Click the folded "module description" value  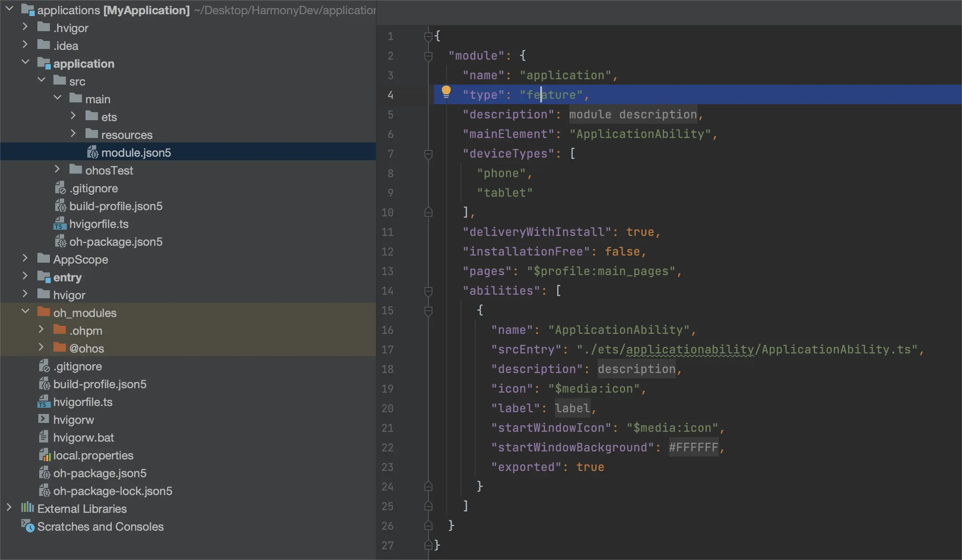633,114
